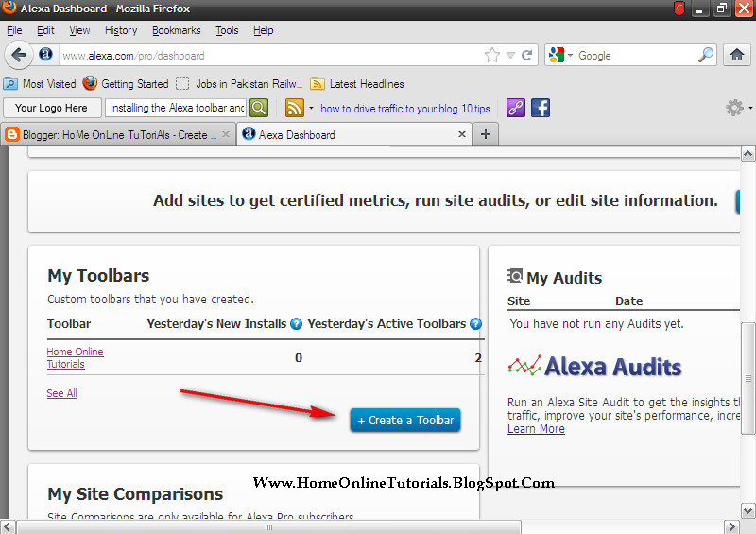Click the horizontal scrollbar right arrow
The width and height of the screenshot is (756, 534).
(x=731, y=526)
